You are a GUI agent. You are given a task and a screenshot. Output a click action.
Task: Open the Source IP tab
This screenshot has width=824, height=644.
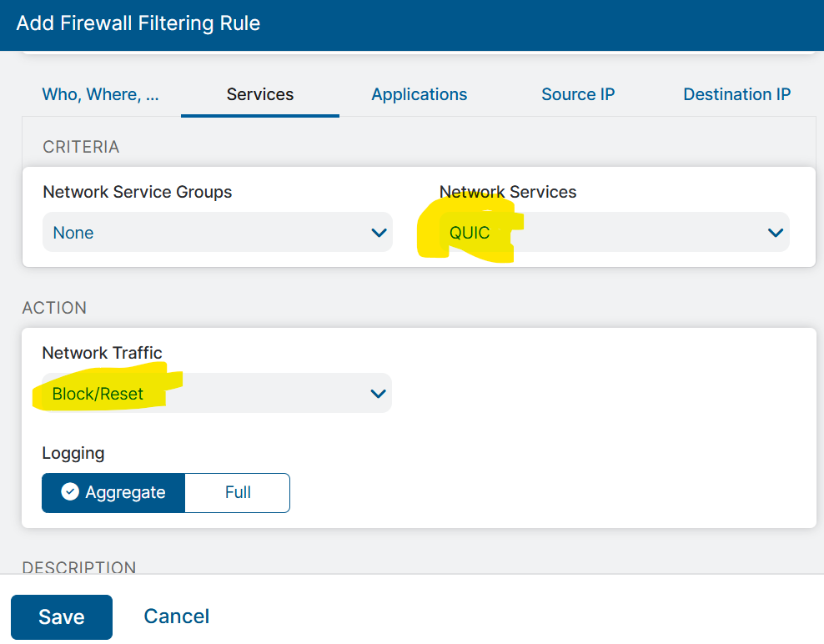pyautogui.click(x=578, y=94)
